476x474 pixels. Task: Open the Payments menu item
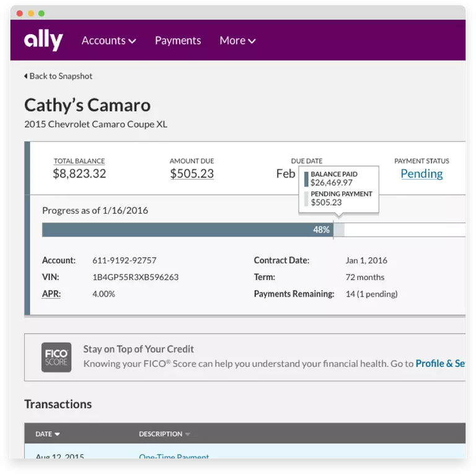pyautogui.click(x=178, y=40)
